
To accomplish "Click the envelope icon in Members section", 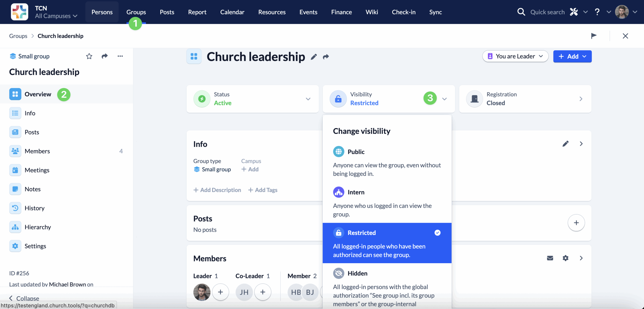I will point(550,258).
